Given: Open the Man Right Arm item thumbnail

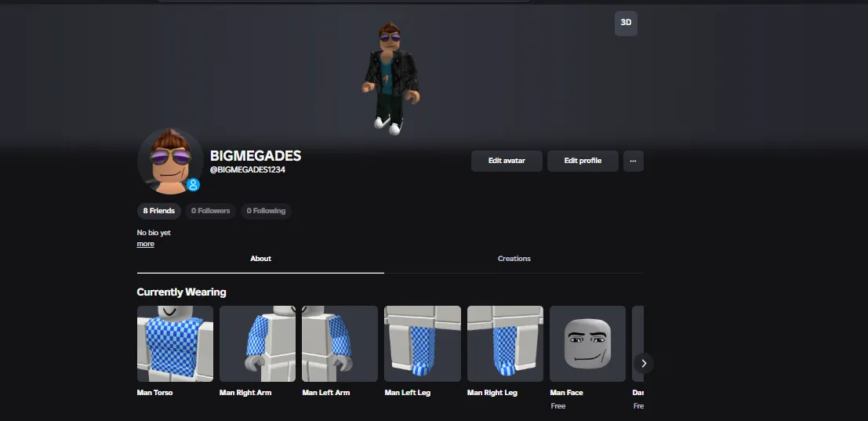Looking at the screenshot, I should [x=257, y=343].
